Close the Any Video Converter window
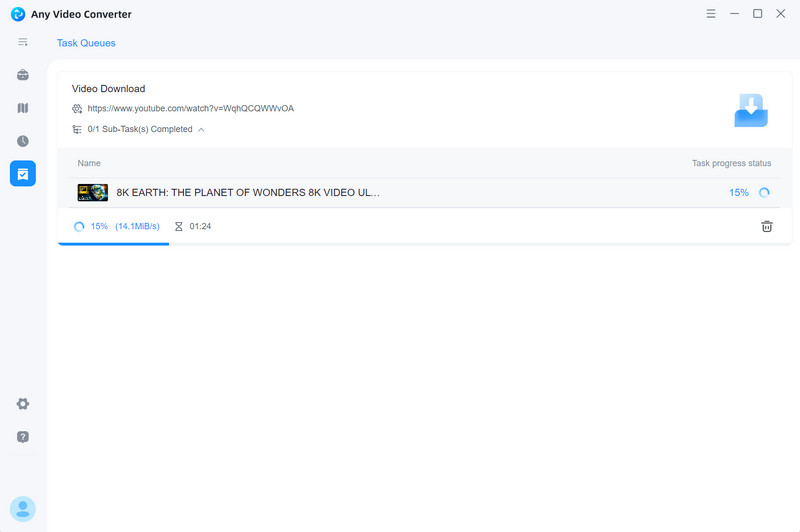This screenshot has width=800, height=532. click(781, 14)
